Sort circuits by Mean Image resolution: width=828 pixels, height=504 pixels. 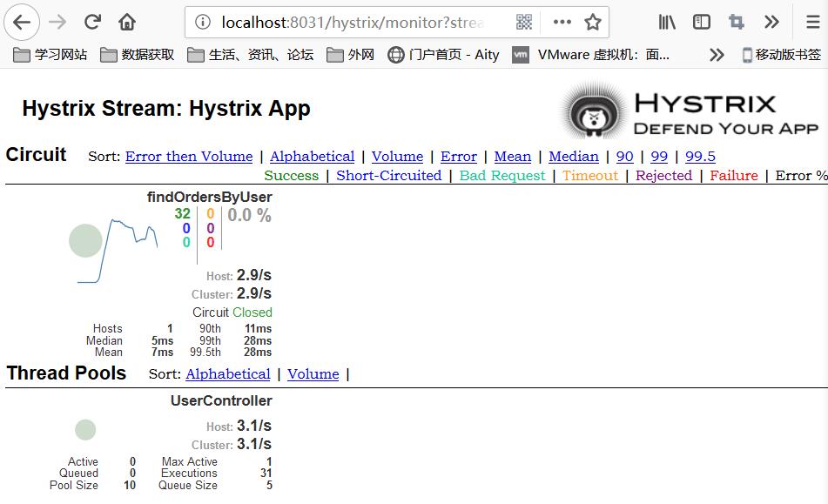[512, 157]
